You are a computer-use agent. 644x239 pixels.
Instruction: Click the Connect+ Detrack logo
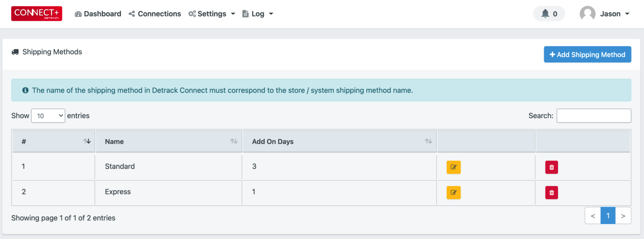click(37, 14)
